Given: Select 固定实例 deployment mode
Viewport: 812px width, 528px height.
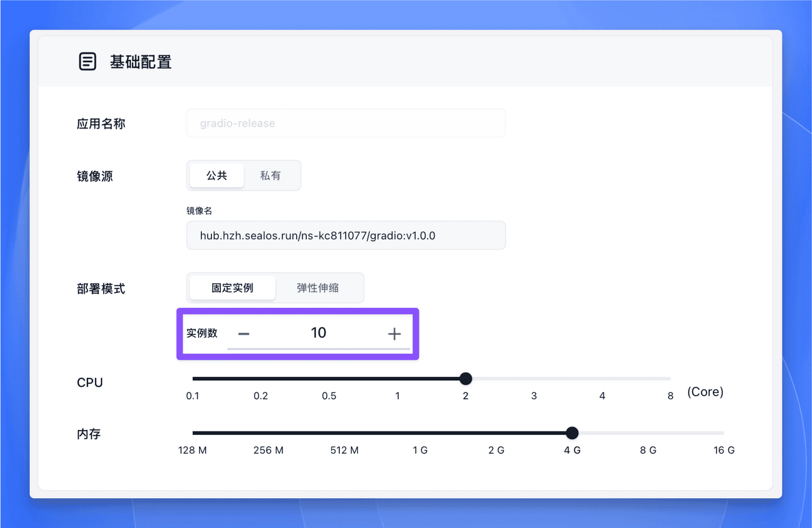Looking at the screenshot, I should [232, 288].
